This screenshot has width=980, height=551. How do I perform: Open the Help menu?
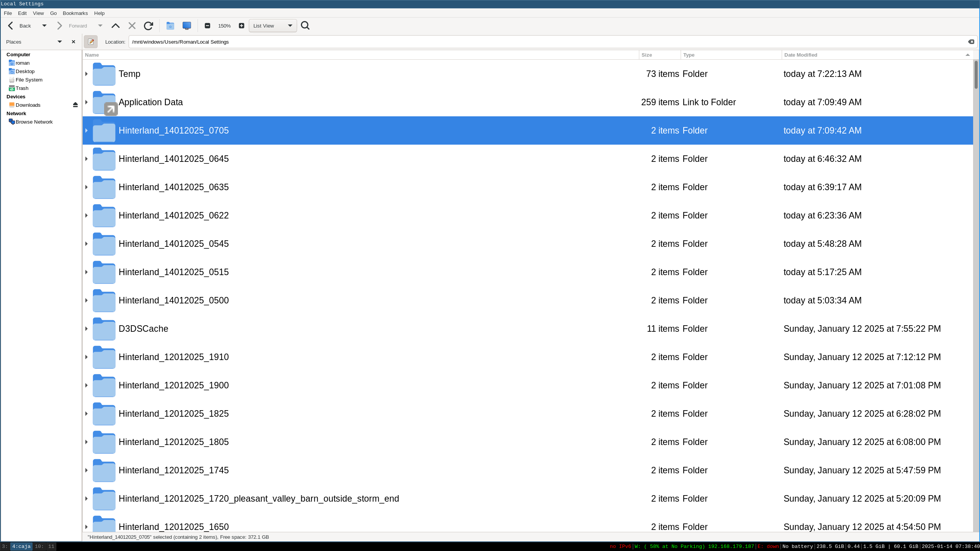[99, 13]
